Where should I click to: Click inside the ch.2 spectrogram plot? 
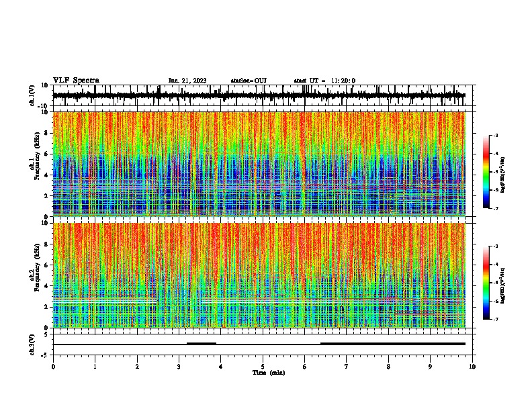tap(259, 275)
